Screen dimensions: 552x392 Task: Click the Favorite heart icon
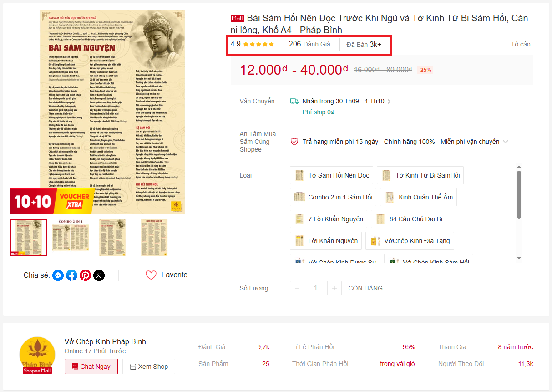tap(151, 275)
